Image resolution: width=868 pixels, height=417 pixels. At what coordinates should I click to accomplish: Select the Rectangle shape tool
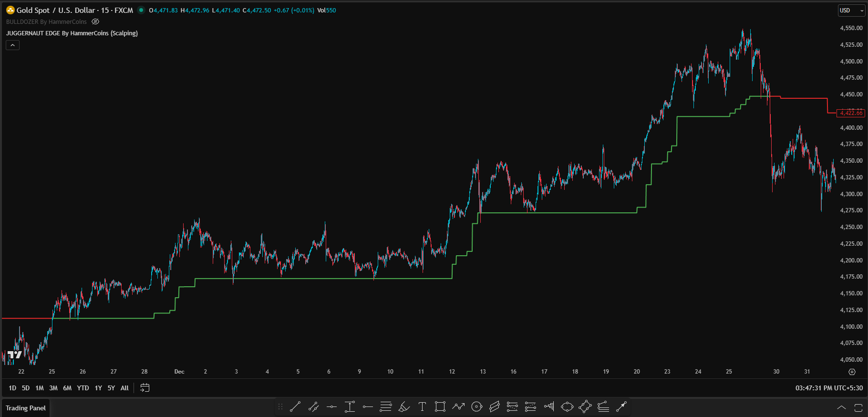(x=440, y=407)
